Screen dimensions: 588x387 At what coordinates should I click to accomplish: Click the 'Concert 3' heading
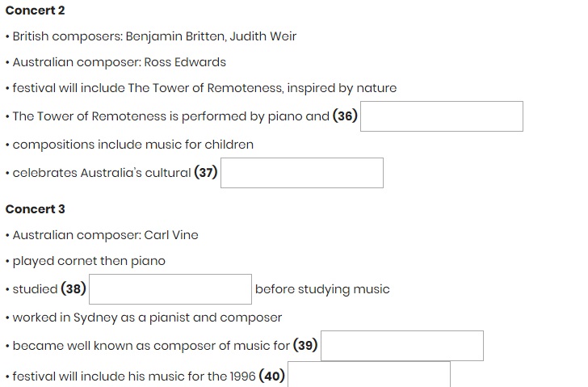click(35, 208)
